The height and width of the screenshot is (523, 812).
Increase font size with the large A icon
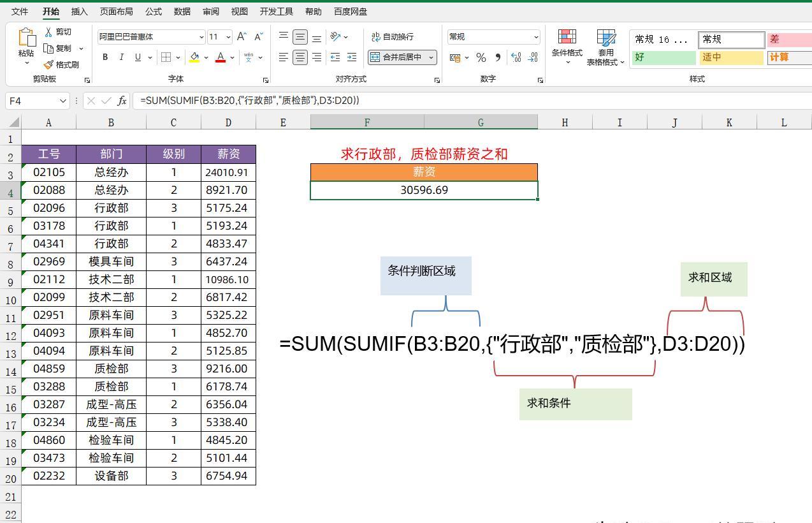pos(242,36)
